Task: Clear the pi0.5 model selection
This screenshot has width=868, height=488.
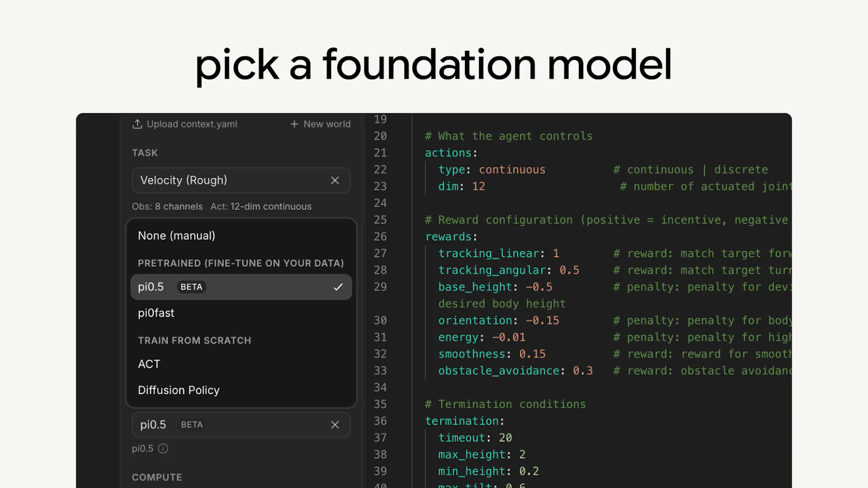Action: [335, 425]
